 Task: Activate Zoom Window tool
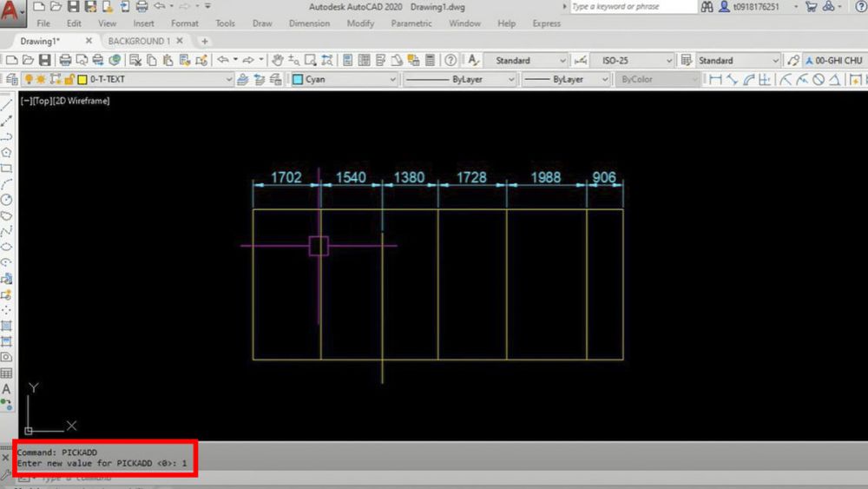pos(311,60)
